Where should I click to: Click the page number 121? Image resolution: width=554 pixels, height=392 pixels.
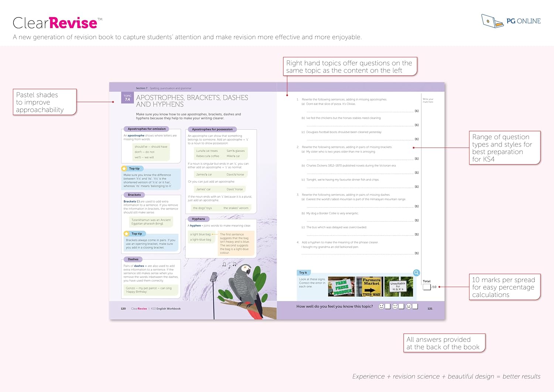point(430,309)
